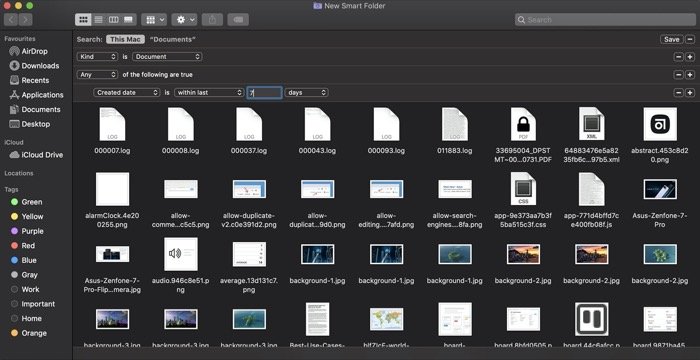Select the audio.946c8e51.png file
Viewport: 700px width, 360px height.
(x=181, y=265)
